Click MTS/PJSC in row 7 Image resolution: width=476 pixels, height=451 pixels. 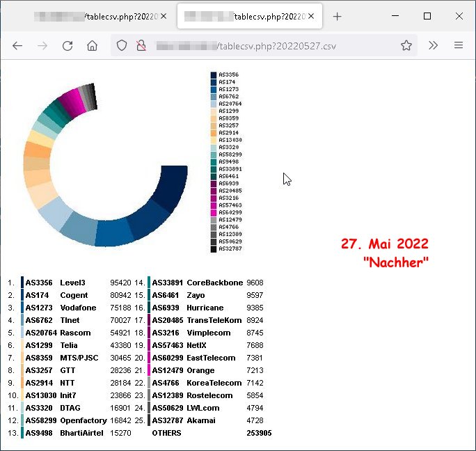(79, 358)
